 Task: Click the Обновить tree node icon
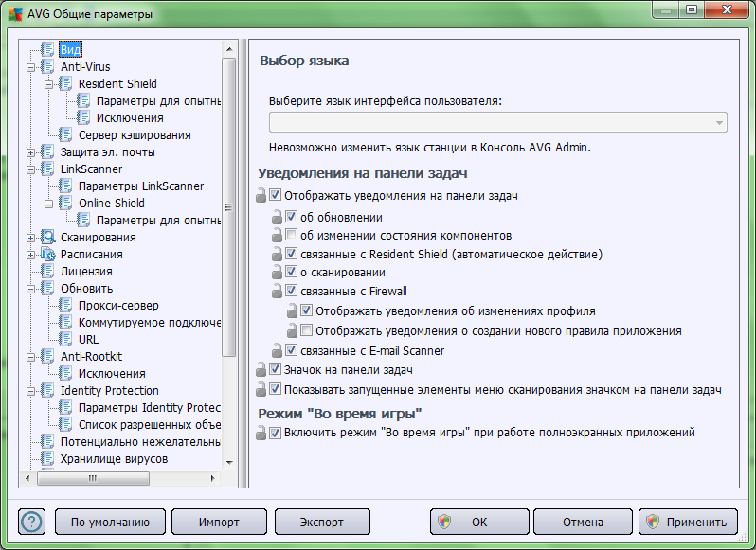coord(47,288)
